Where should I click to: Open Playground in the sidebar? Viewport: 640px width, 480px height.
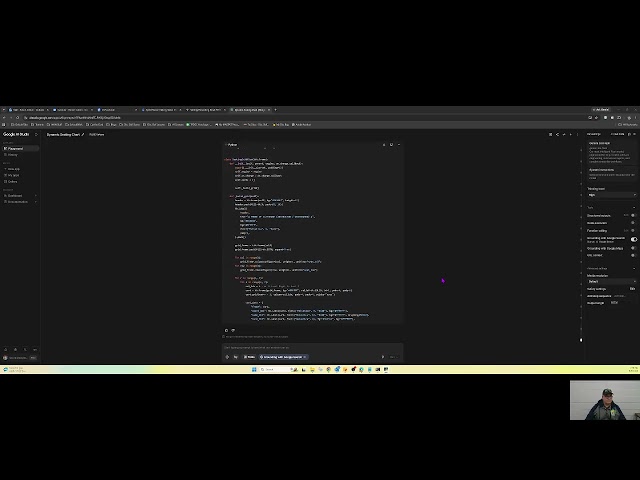(x=20, y=149)
